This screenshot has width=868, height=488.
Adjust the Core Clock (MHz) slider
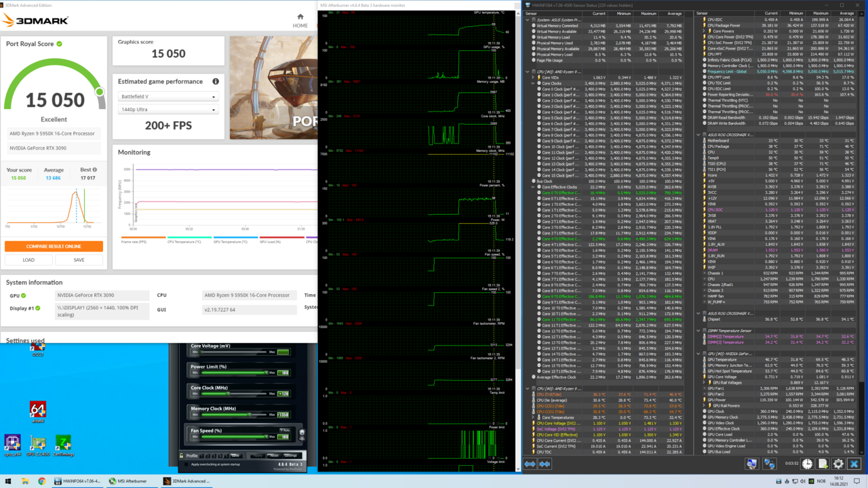pos(229,393)
